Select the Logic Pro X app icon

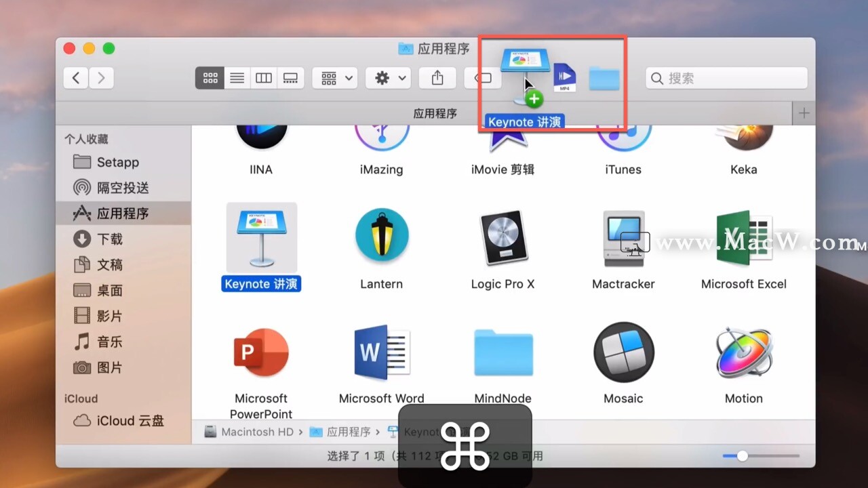pyautogui.click(x=502, y=237)
